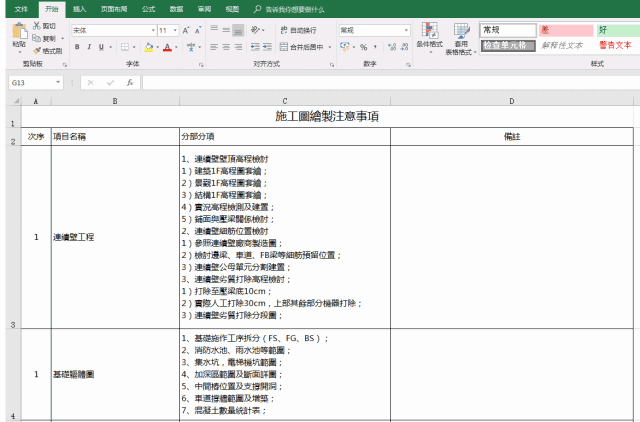Click the text orientation icon
The width and height of the screenshot is (640, 422).
point(255,30)
